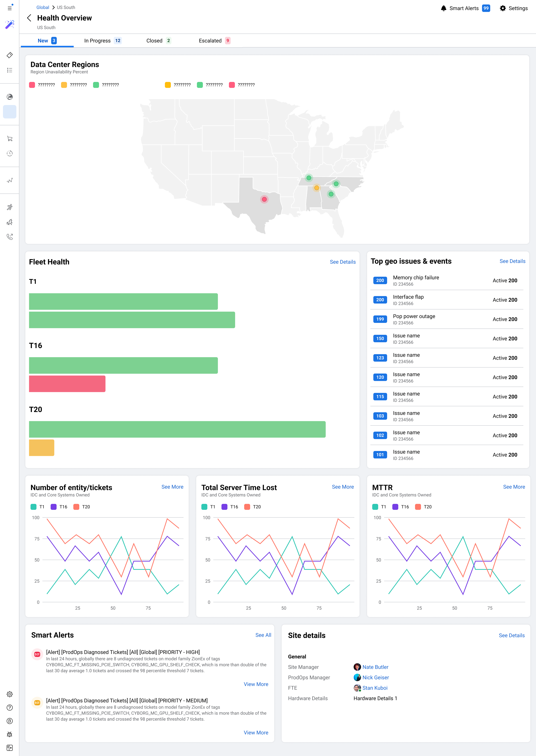Open the globe icon in sidebar
Viewport: 536px width, 756px height.
tap(10, 97)
